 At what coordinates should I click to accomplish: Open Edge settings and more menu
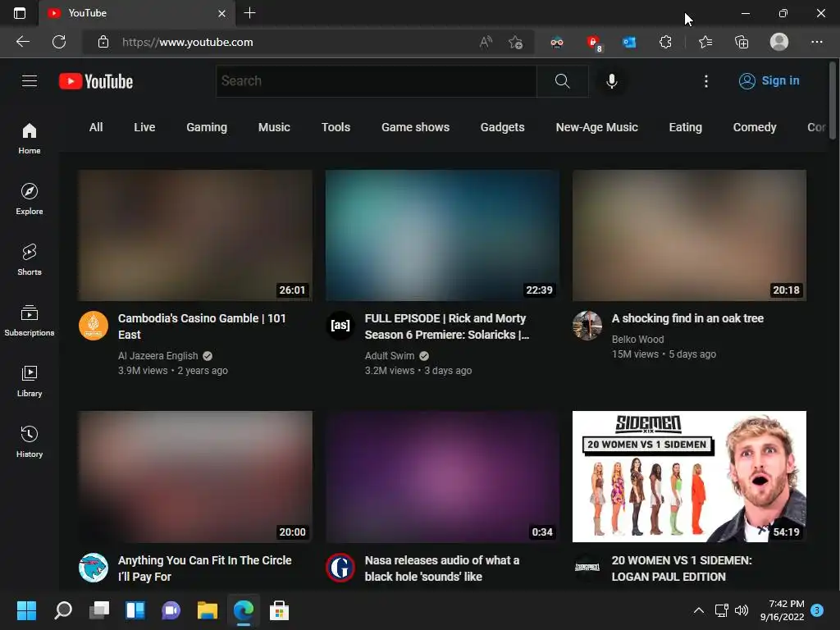817,42
